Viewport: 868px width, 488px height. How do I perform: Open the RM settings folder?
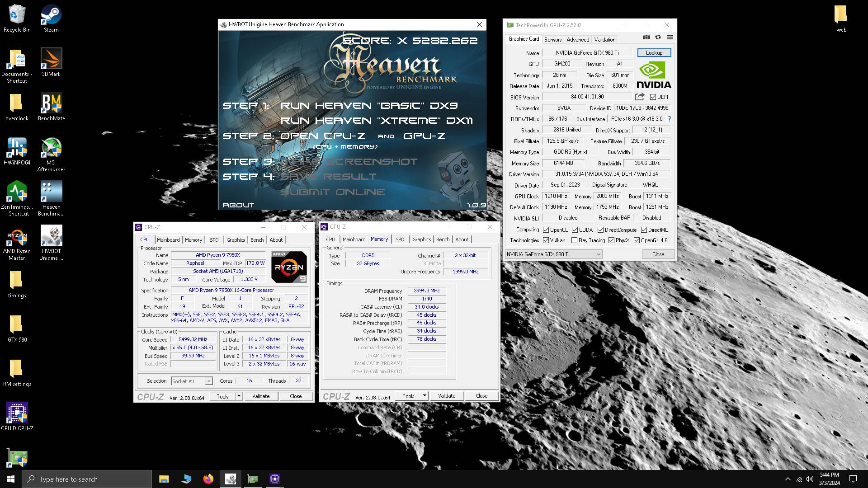(17, 373)
